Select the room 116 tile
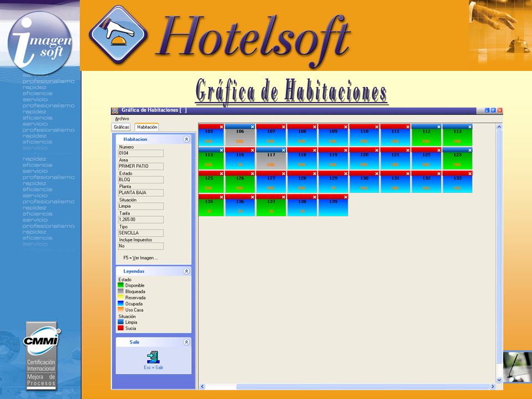The width and height of the screenshot is (532, 399). click(240, 158)
